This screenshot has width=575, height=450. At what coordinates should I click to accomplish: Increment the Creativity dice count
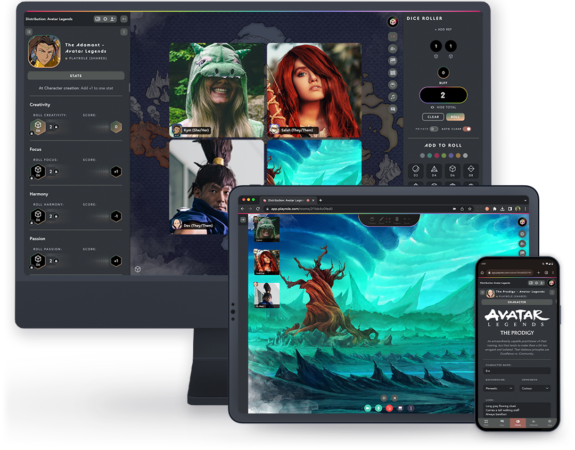56,127
